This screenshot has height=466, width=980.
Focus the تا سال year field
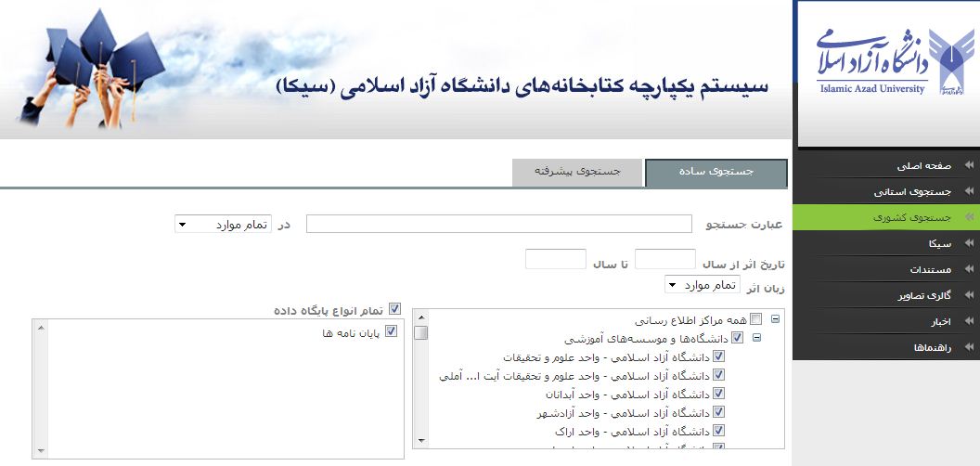click(556, 259)
